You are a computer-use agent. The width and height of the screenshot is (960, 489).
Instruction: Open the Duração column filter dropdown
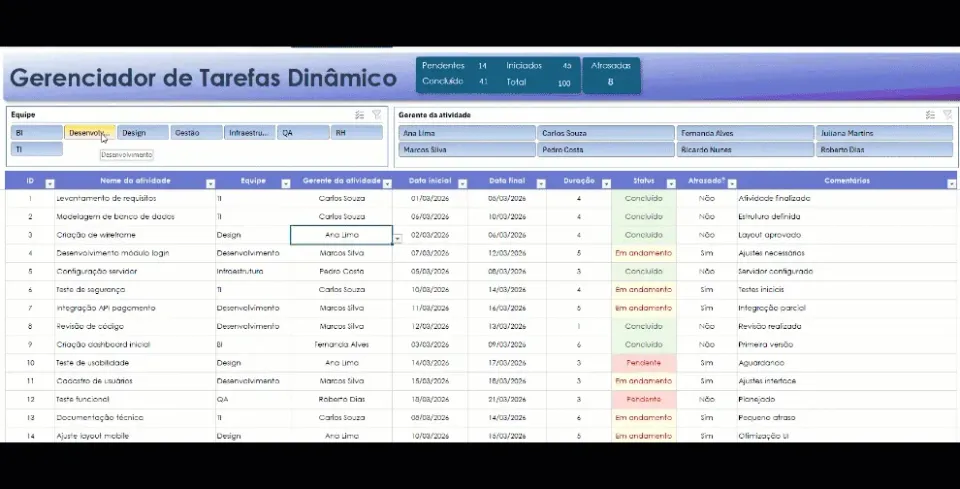click(x=606, y=184)
